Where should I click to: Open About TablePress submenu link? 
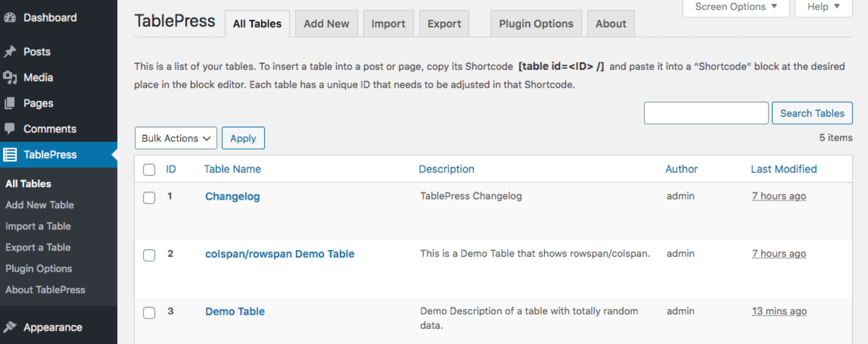(45, 290)
